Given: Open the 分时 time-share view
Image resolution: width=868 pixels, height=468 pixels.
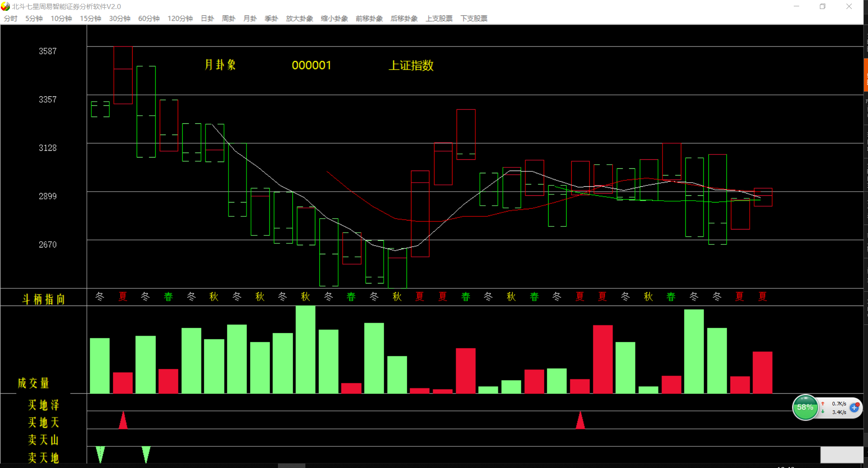Looking at the screenshot, I should point(10,18).
